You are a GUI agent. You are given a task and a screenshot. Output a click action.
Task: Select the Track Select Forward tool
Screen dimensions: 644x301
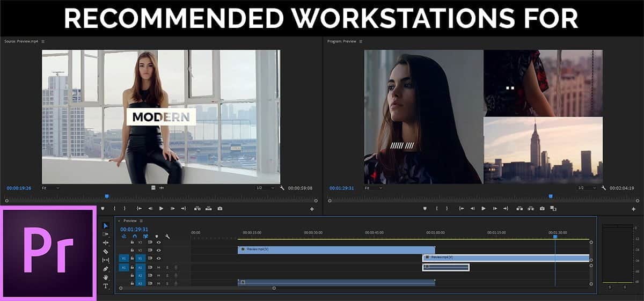click(106, 234)
